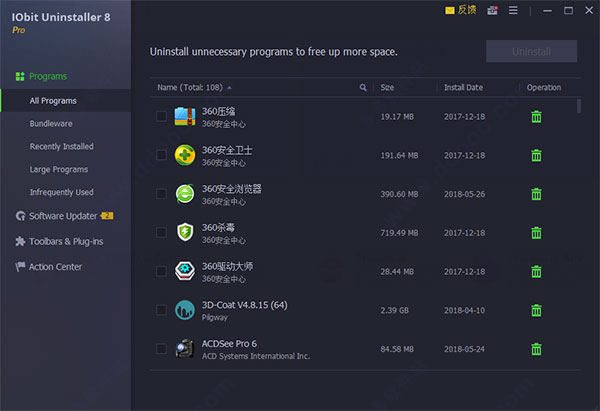Click the program list scrollbar thumb

[x=579, y=106]
